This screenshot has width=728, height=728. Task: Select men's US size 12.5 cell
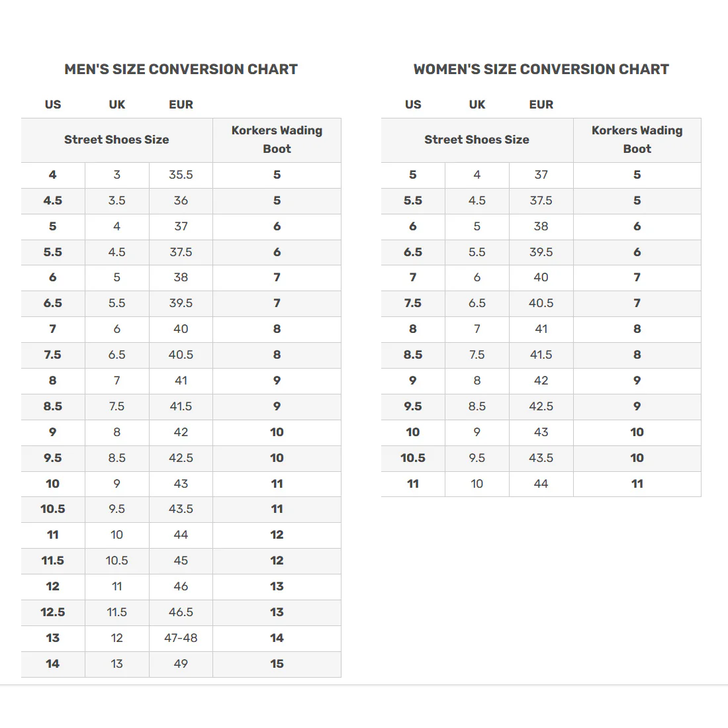(53, 612)
